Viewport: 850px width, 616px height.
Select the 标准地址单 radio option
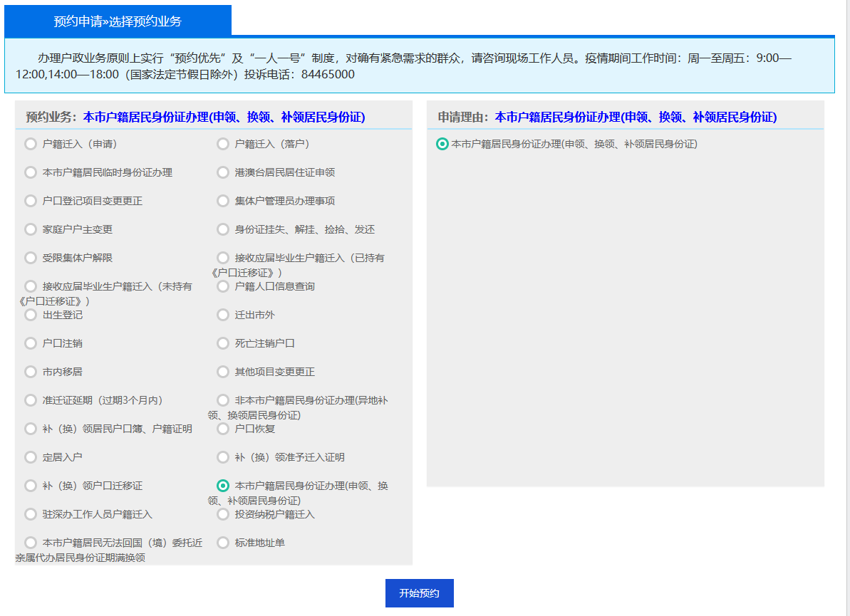coord(223,543)
